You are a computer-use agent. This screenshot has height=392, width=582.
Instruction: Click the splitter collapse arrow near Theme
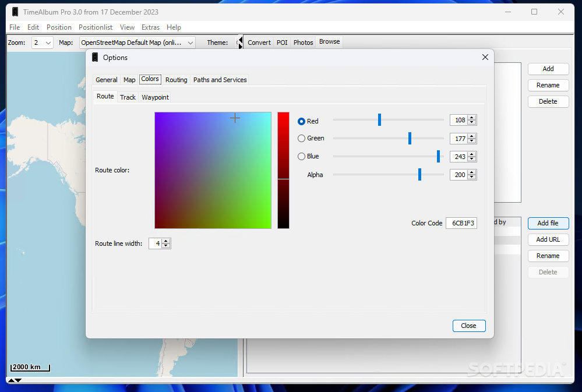(241, 40)
